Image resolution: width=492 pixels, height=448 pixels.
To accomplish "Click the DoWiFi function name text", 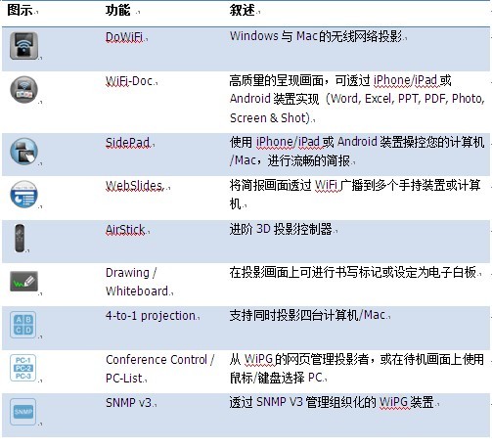I will 124,37.
